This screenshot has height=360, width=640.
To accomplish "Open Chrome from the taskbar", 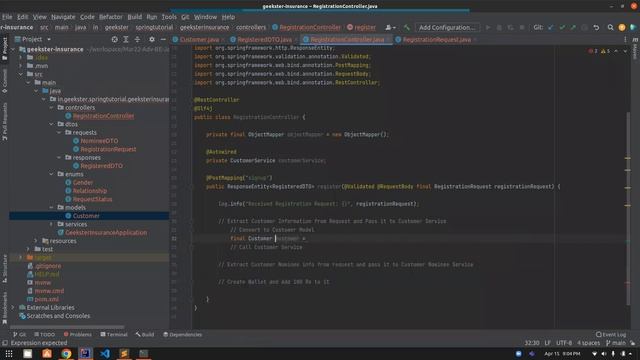I will point(66,353).
